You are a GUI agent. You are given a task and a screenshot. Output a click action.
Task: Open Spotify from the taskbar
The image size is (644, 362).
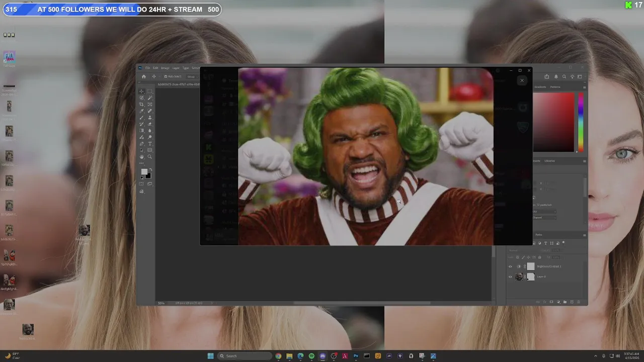311,356
